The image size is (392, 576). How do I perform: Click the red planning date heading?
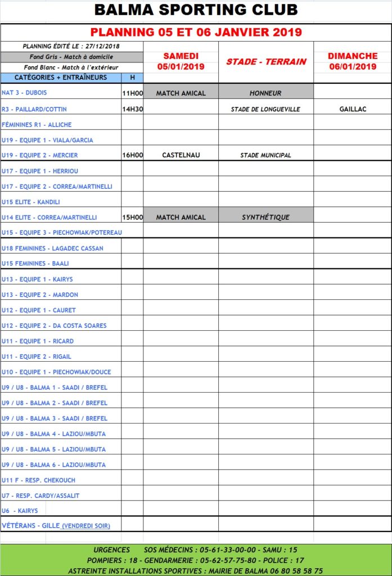click(196, 32)
